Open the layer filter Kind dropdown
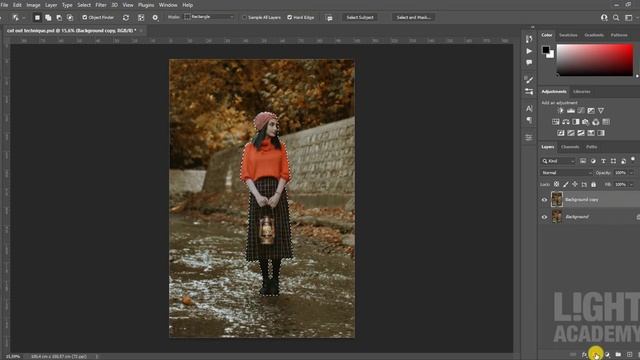Viewport: 640px width, 360px height. click(x=558, y=161)
